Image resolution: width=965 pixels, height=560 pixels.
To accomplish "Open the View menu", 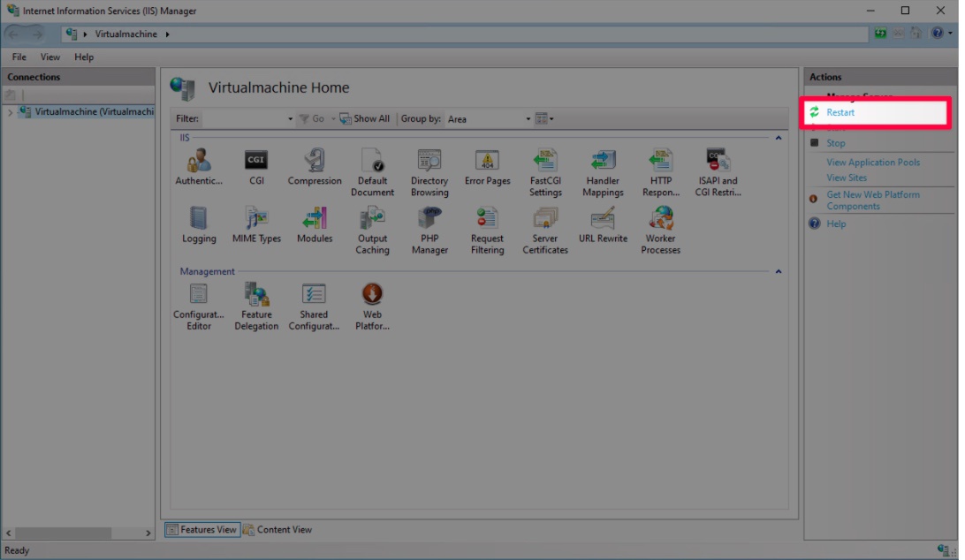I will tap(49, 57).
